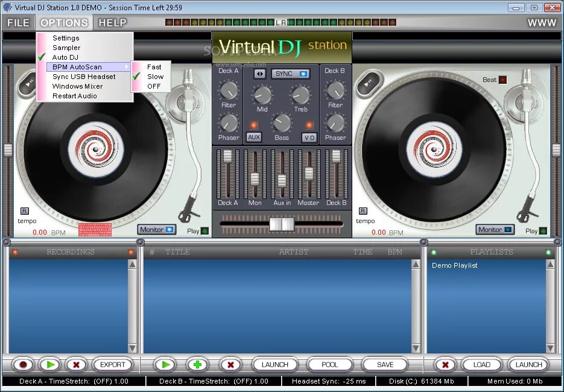Click the SAVE button
Viewport: 564px width, 392px height.
tap(385, 365)
